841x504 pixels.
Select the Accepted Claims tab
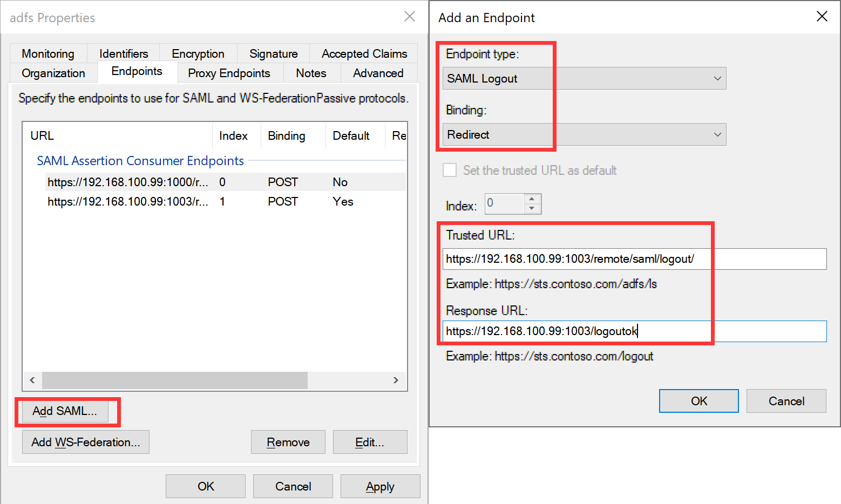pyautogui.click(x=364, y=53)
